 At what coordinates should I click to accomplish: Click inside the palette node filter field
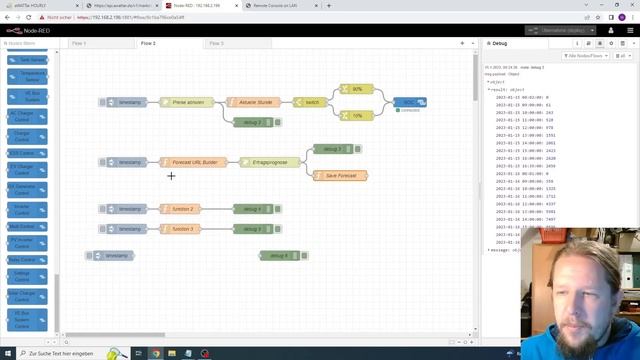click(29, 43)
